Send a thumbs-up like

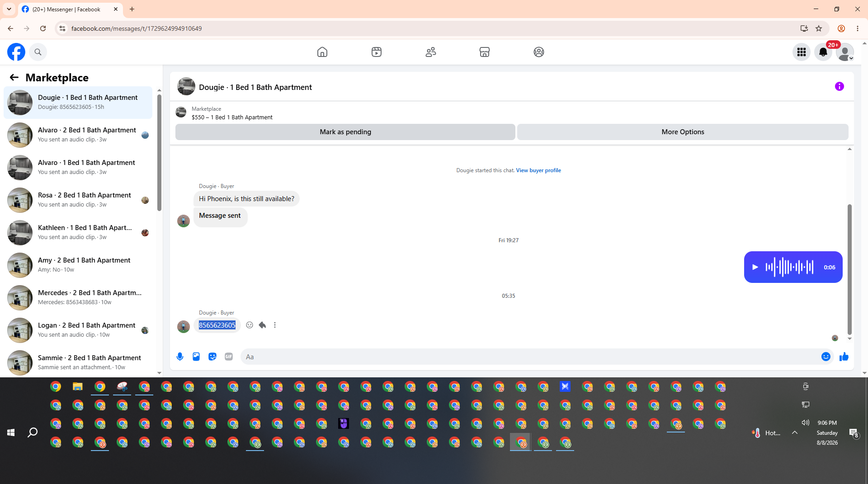click(844, 357)
